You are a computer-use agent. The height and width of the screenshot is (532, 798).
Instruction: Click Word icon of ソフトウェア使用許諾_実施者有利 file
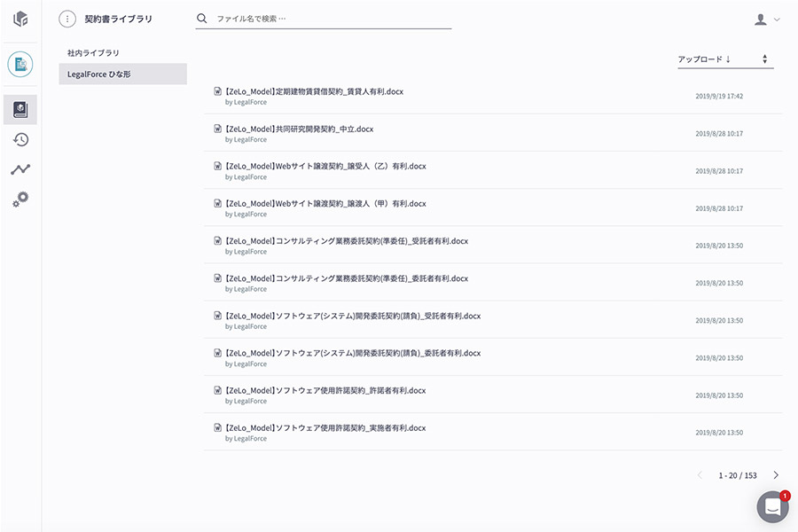pos(218,427)
